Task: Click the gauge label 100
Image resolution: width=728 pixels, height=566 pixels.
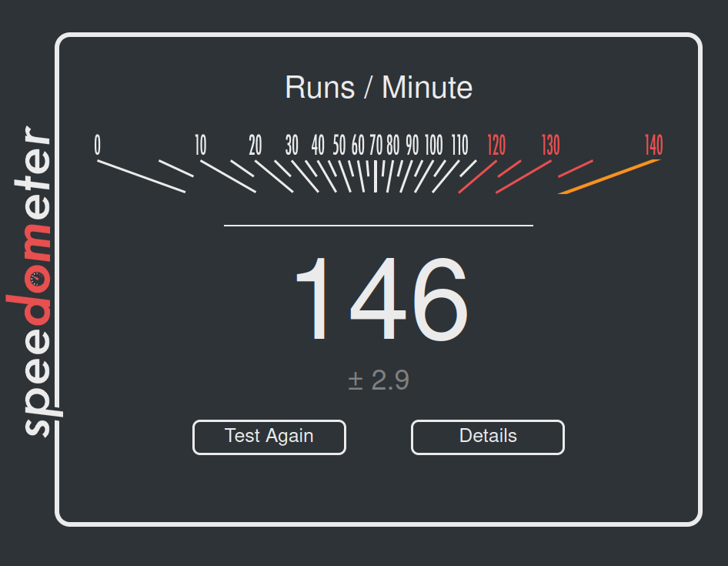Action: coord(433,145)
